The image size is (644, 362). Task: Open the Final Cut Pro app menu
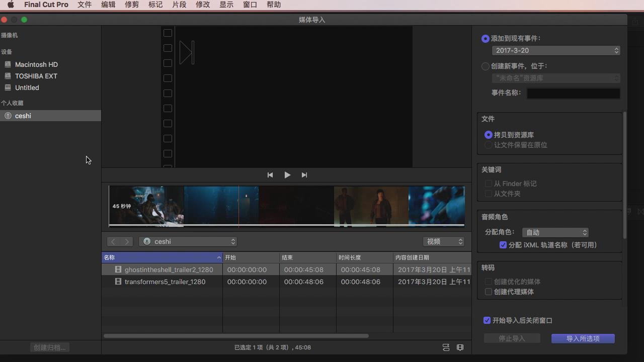click(x=46, y=5)
